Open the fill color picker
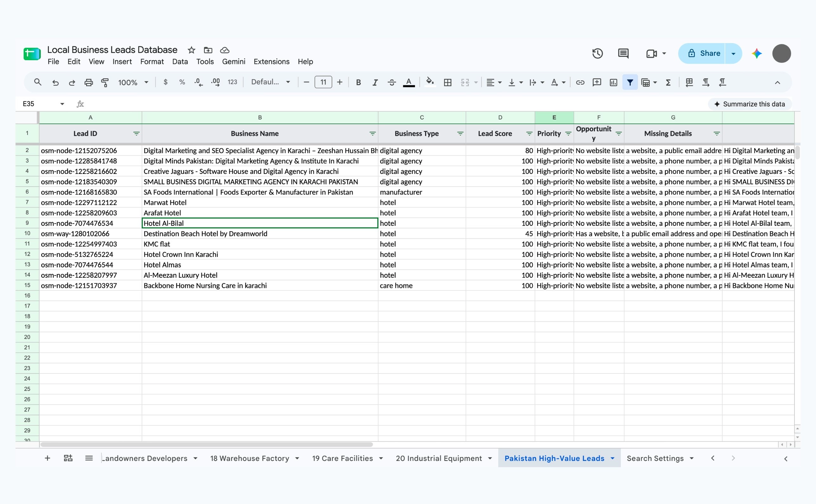This screenshot has width=816, height=504. [430, 82]
